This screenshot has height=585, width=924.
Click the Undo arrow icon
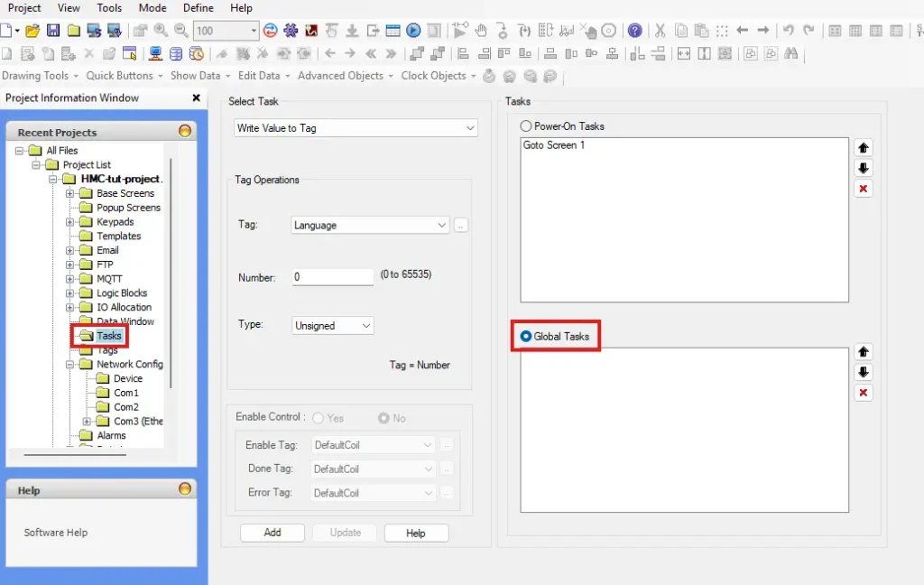[789, 30]
